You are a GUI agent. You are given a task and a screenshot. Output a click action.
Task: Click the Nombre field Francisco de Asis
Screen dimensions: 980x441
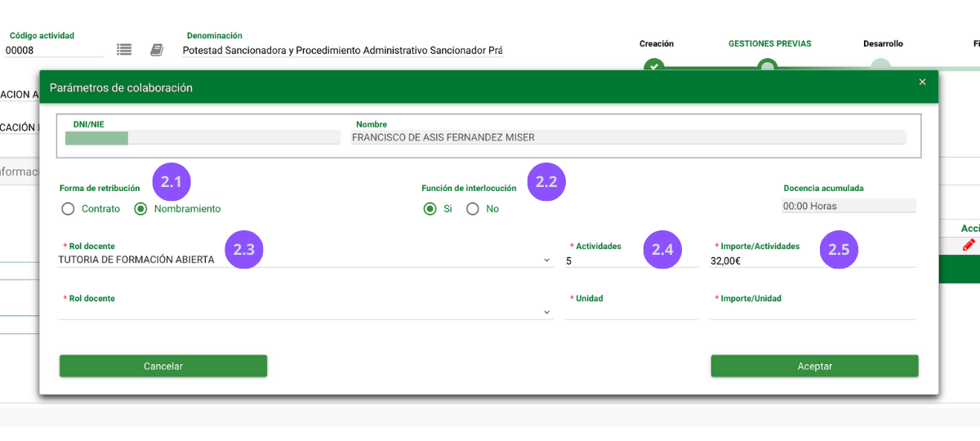point(628,137)
